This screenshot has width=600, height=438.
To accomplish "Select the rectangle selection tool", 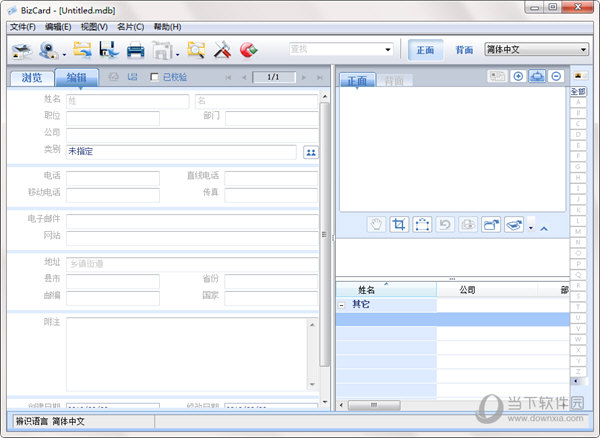I will (x=422, y=225).
